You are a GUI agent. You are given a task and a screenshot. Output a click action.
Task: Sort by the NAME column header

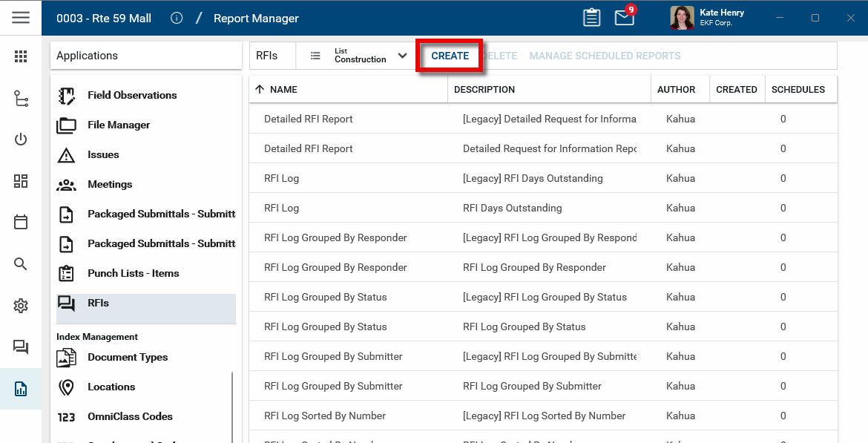[283, 90]
